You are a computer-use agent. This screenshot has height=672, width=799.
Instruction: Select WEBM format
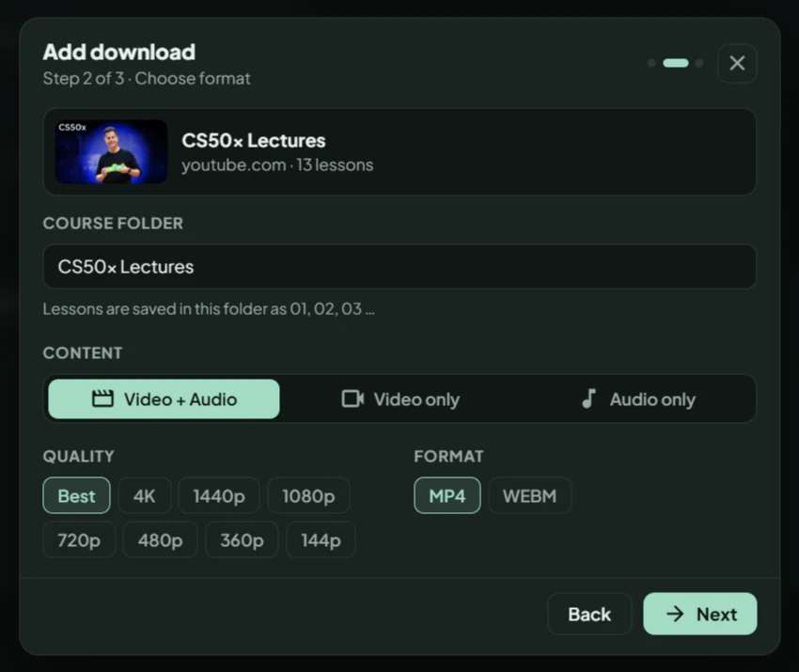point(529,495)
